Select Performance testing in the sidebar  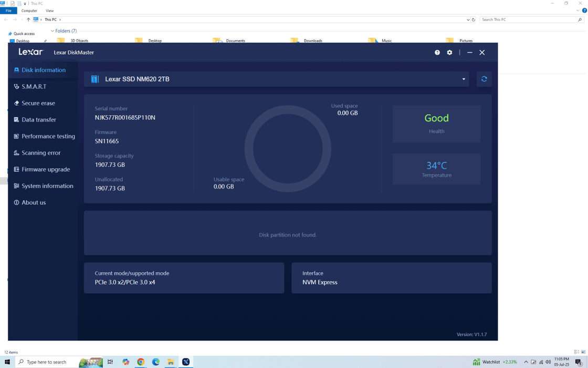(x=48, y=136)
